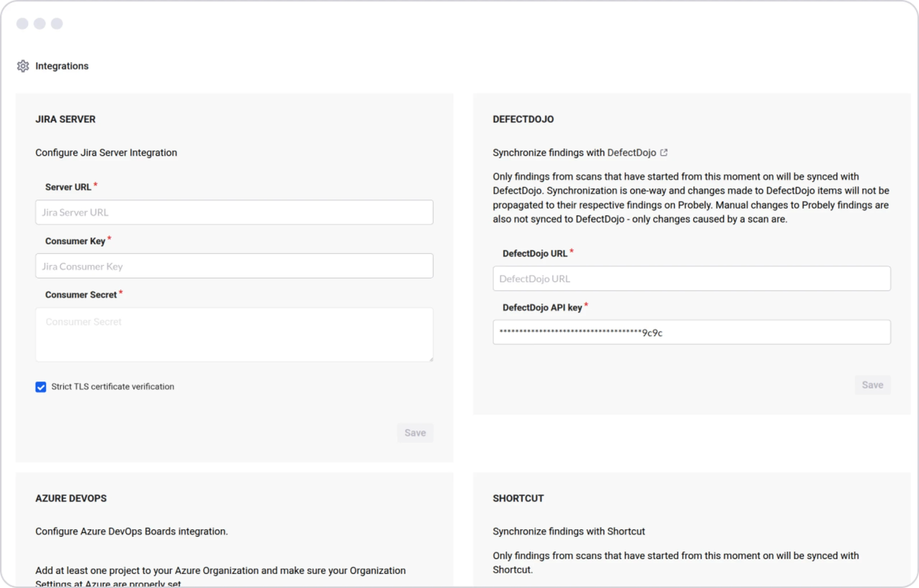The width and height of the screenshot is (919, 588).
Task: Select the Jira Consumer Key field
Action: pyautogui.click(x=234, y=266)
